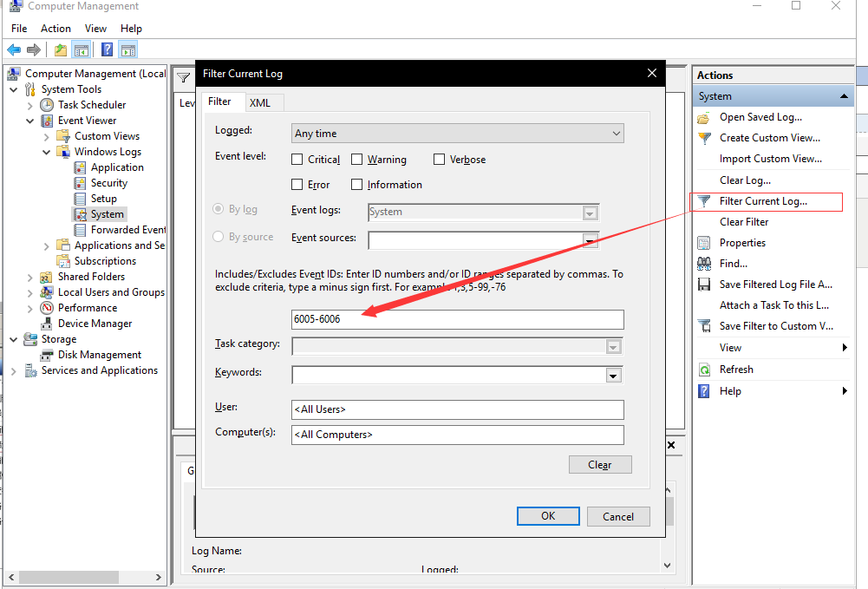This screenshot has width=868, height=589.
Task: Switch to the XML tab
Action: tap(264, 101)
